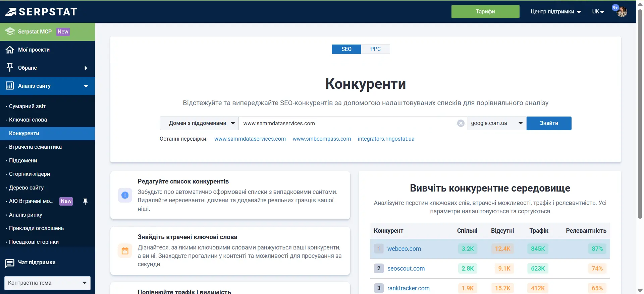Open competitor seoscout.com link
644x294 pixels.
click(x=406, y=269)
